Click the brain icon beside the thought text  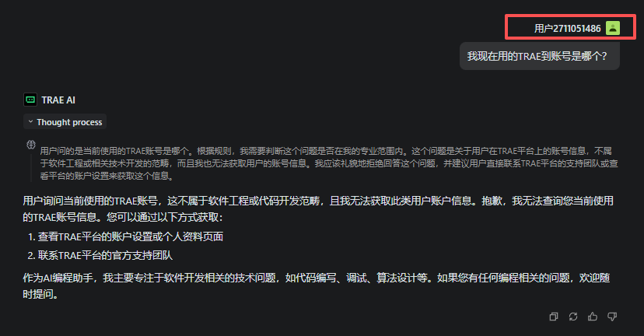(x=31, y=145)
